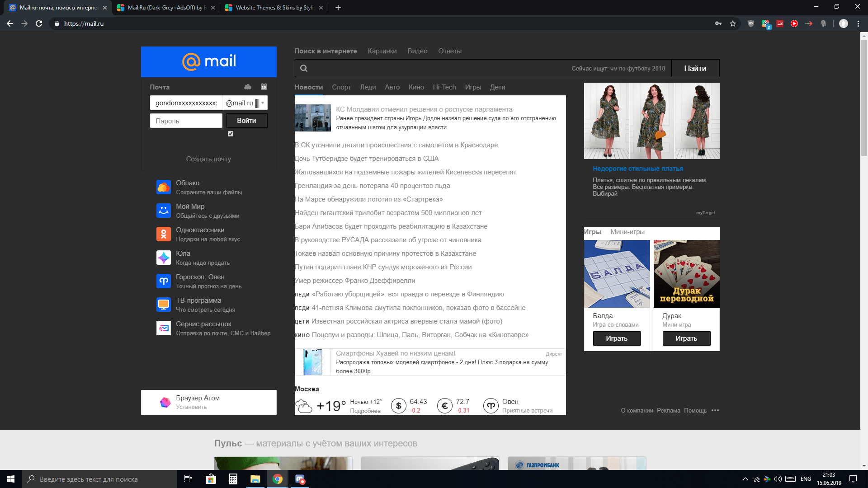This screenshot has width=868, height=488.
Task: Click the euro rate icon
Action: click(x=445, y=406)
